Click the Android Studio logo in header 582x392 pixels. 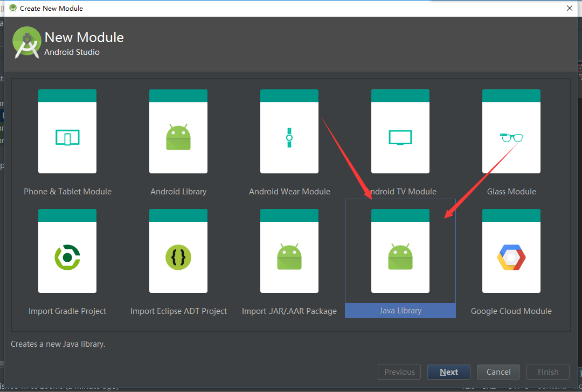coord(27,43)
